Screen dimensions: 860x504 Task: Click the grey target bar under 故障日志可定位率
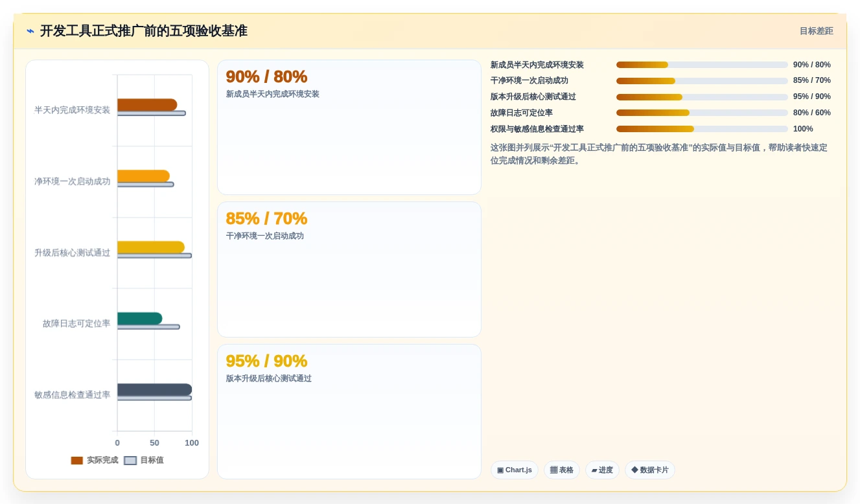point(148,327)
